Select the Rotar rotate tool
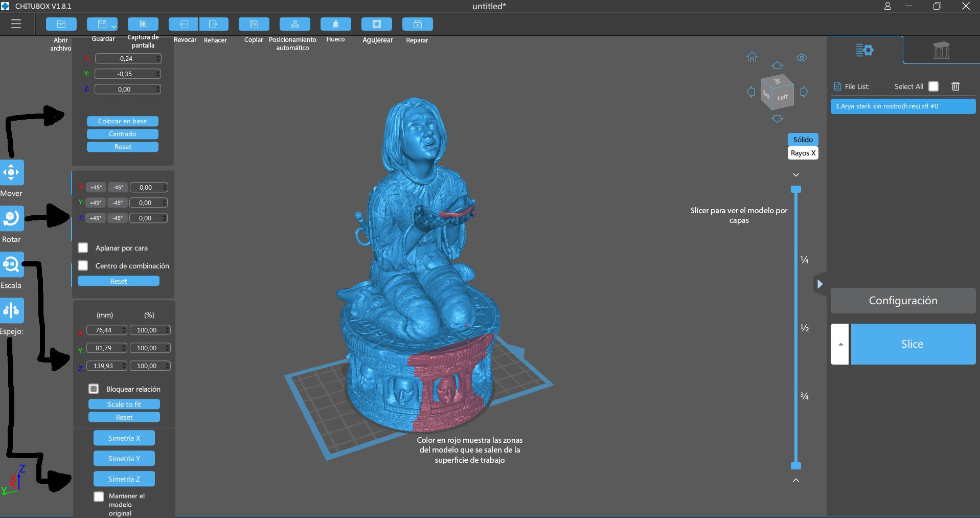 [12, 218]
